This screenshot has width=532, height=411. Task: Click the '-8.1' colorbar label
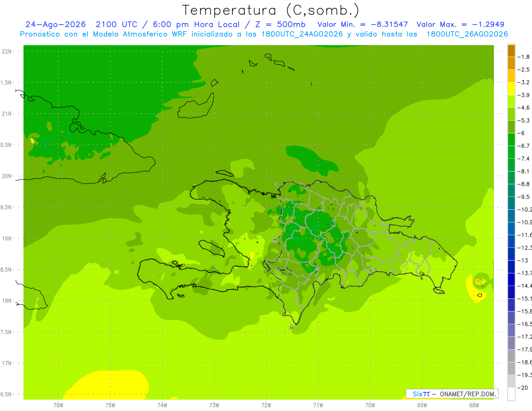[x=524, y=171]
